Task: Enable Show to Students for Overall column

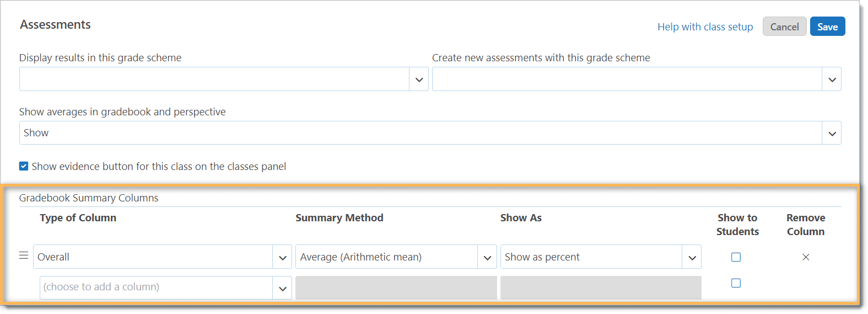Action: [x=736, y=257]
